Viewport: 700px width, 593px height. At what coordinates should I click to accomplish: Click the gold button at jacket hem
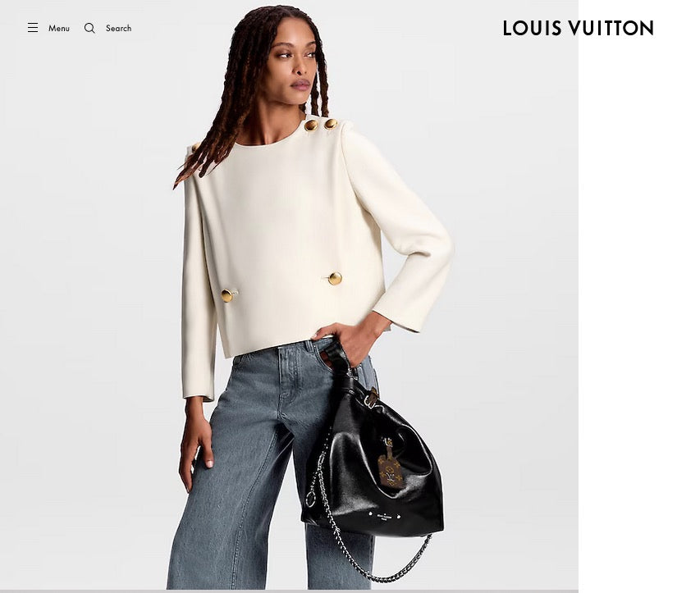[x=227, y=295]
